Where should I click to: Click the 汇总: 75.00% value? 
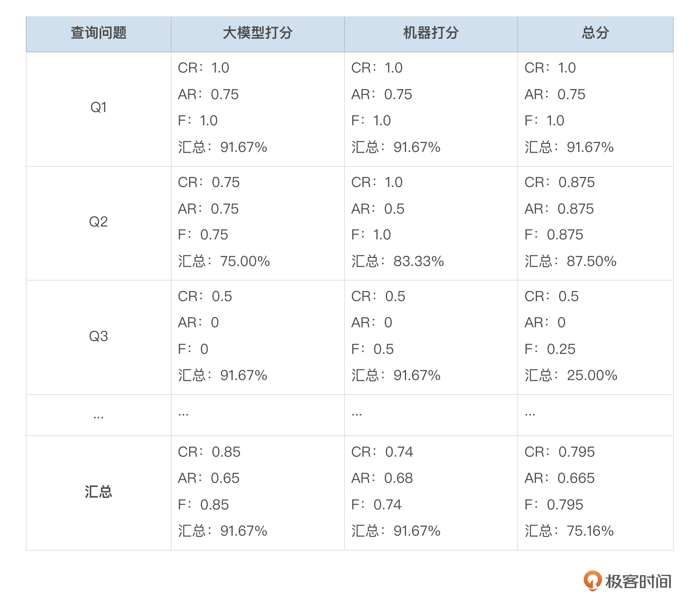(x=224, y=261)
